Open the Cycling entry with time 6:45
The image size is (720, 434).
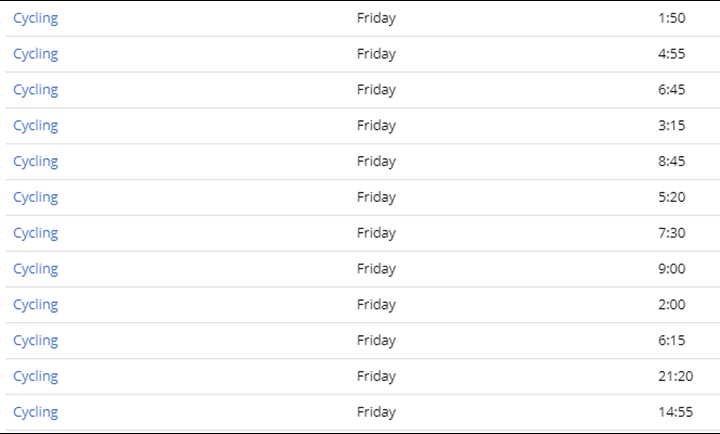pyautogui.click(x=35, y=90)
